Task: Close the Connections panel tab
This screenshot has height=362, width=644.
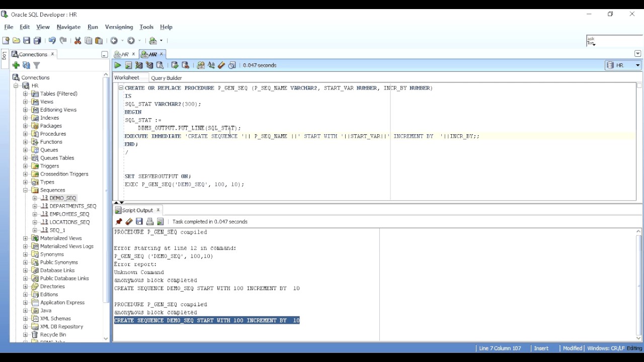Action: tap(52, 54)
